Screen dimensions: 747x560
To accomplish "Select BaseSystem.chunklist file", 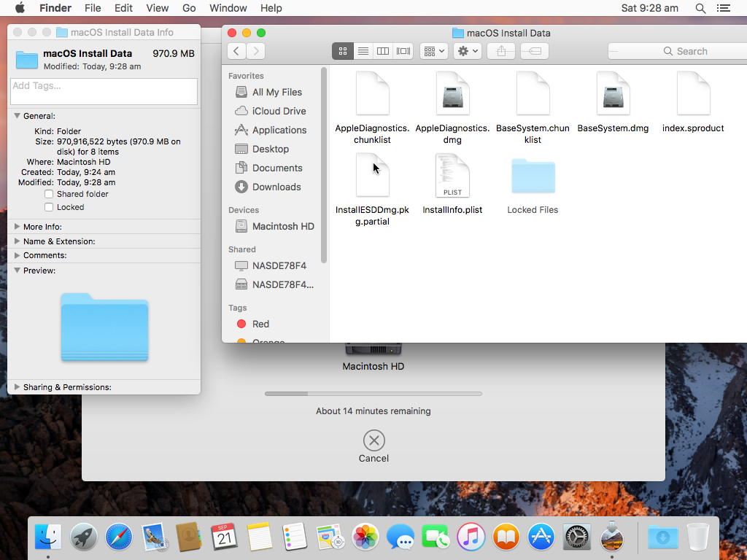I will click(x=533, y=108).
